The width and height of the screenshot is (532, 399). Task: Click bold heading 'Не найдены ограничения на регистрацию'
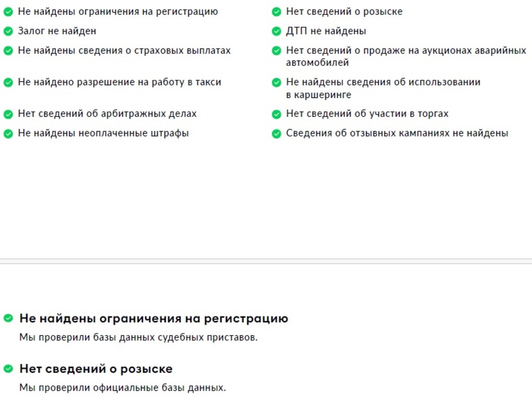154,319
